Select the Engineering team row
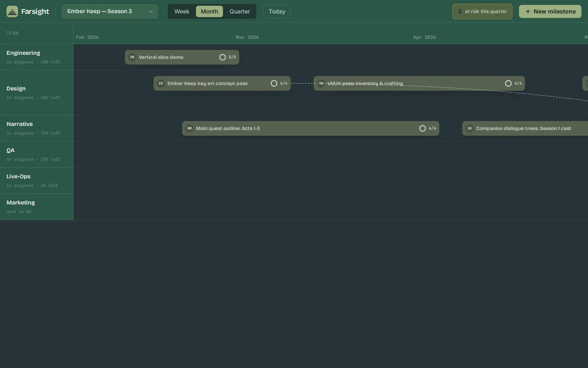Viewport: 588px width, 368px height. (37, 57)
